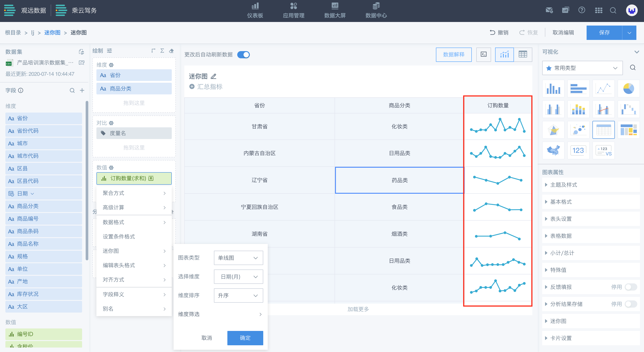Click the add field plus icon
Viewport: 644px width, 352px height.
[82, 91]
